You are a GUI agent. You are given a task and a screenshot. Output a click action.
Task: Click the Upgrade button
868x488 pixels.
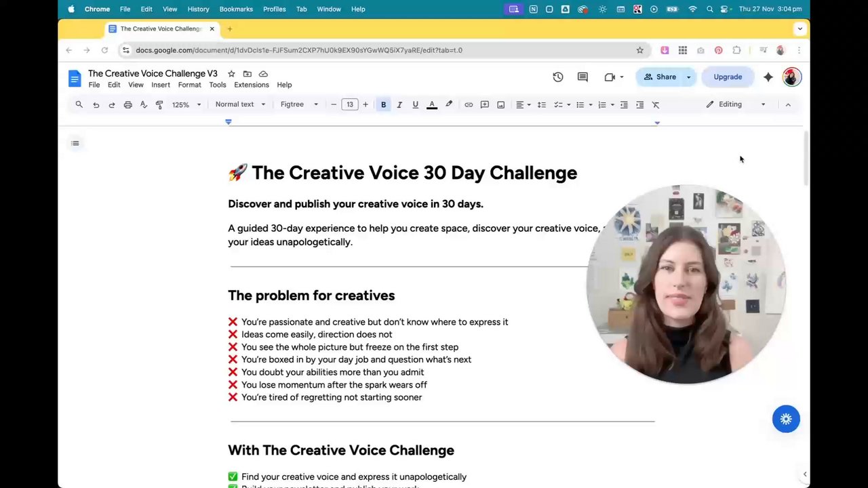(x=728, y=77)
